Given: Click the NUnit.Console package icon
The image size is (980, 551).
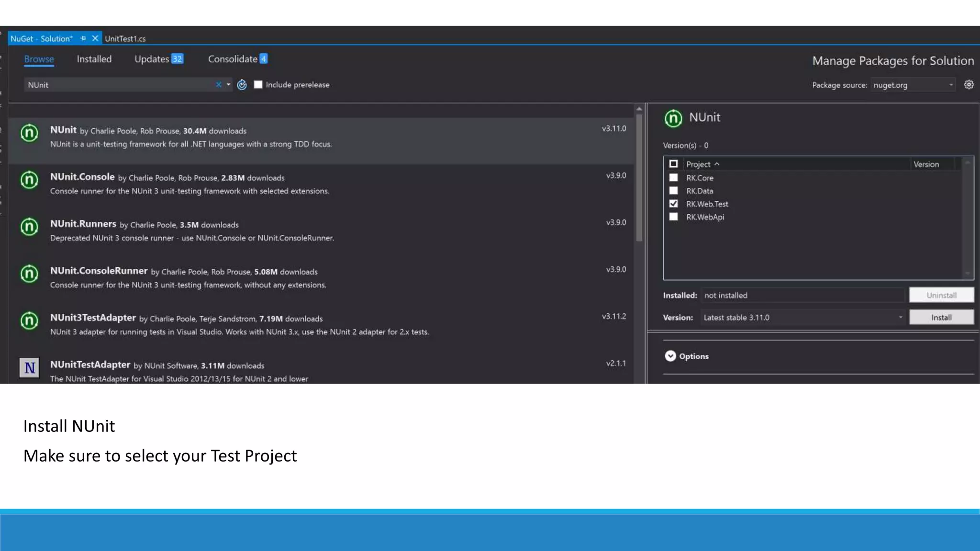Looking at the screenshot, I should coord(29,180).
